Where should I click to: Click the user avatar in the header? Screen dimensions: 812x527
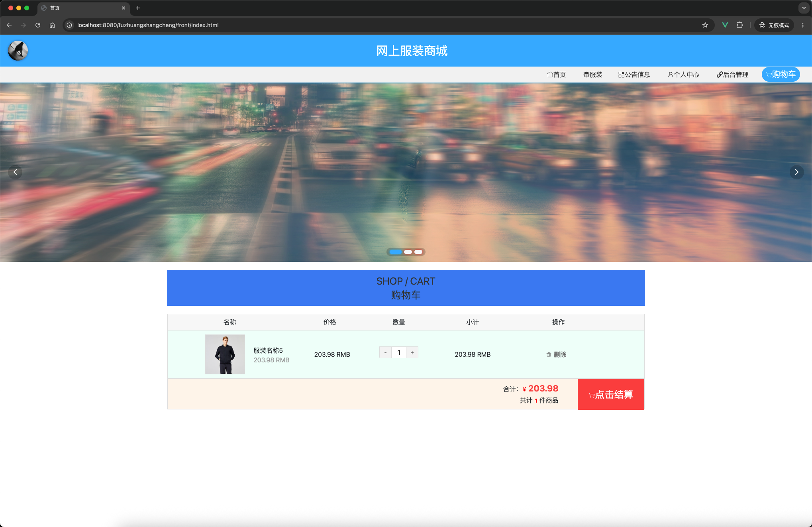[x=18, y=51]
